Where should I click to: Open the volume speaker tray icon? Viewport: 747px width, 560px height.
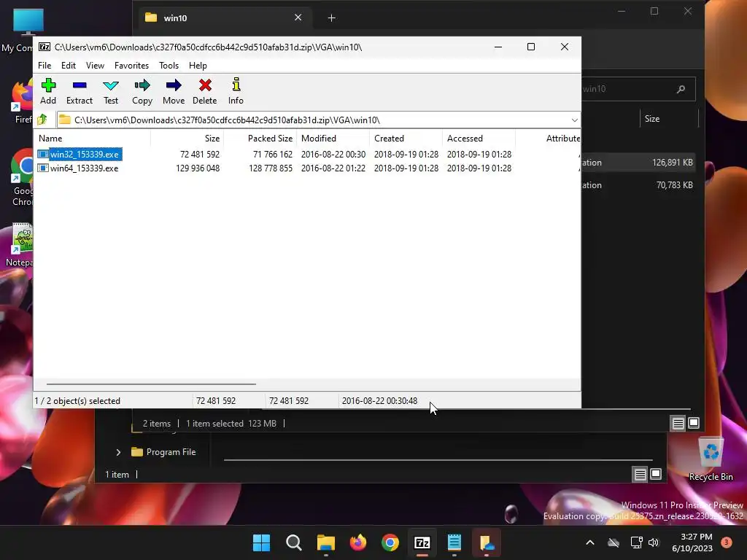click(x=654, y=542)
